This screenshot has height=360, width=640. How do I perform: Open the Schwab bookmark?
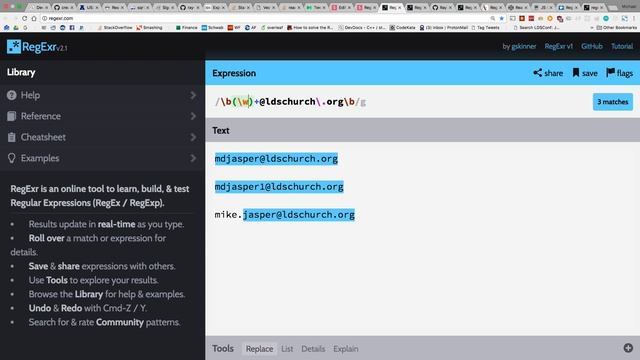pos(213,28)
